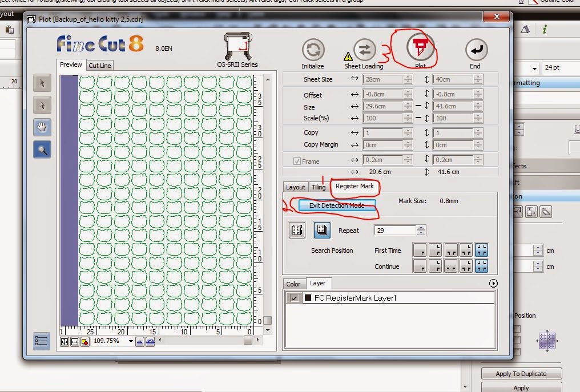
Task: Close the Plot dialog window
Action: pyautogui.click(x=497, y=17)
